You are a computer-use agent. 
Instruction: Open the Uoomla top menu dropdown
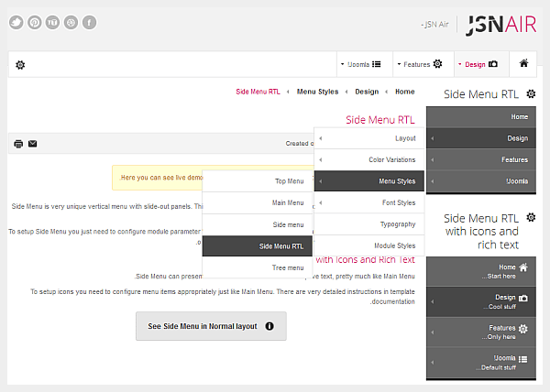(364, 64)
